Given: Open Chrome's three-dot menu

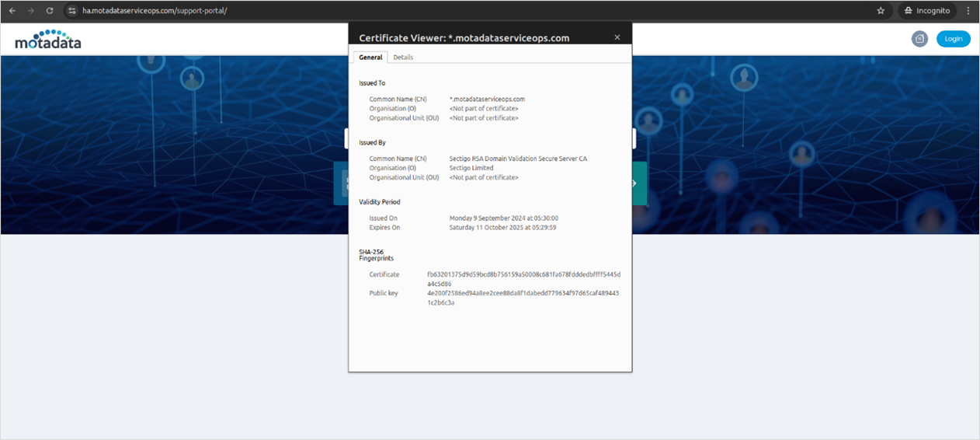Looking at the screenshot, I should (968, 11).
